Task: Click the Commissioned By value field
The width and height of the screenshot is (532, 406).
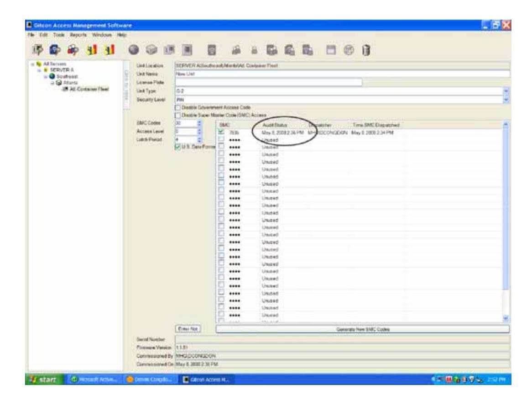Action: pos(342,356)
